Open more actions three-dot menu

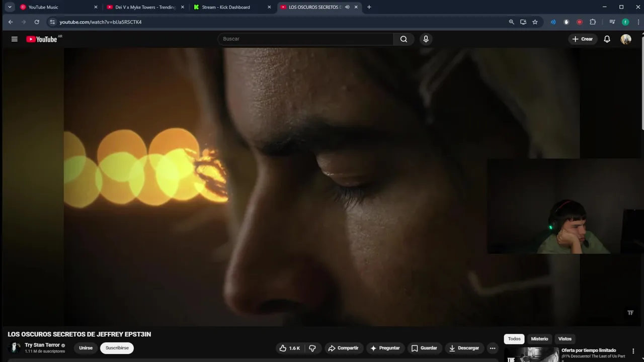[x=493, y=348]
